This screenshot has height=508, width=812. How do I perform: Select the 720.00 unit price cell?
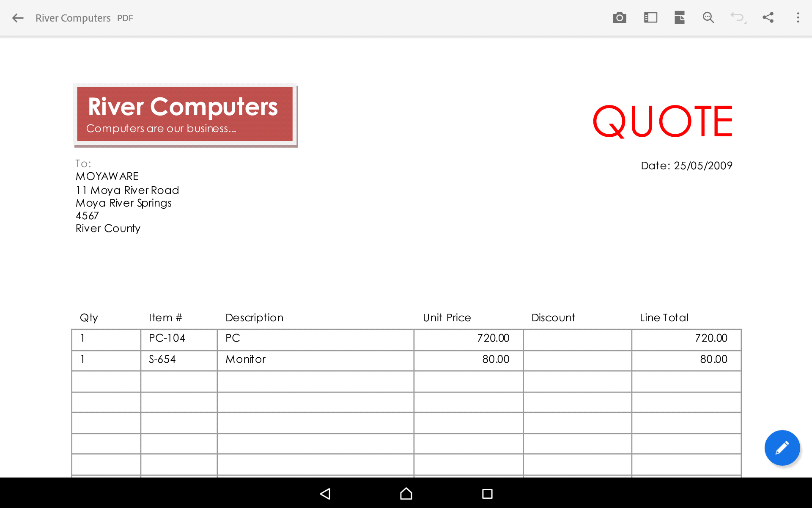pyautogui.click(x=469, y=340)
